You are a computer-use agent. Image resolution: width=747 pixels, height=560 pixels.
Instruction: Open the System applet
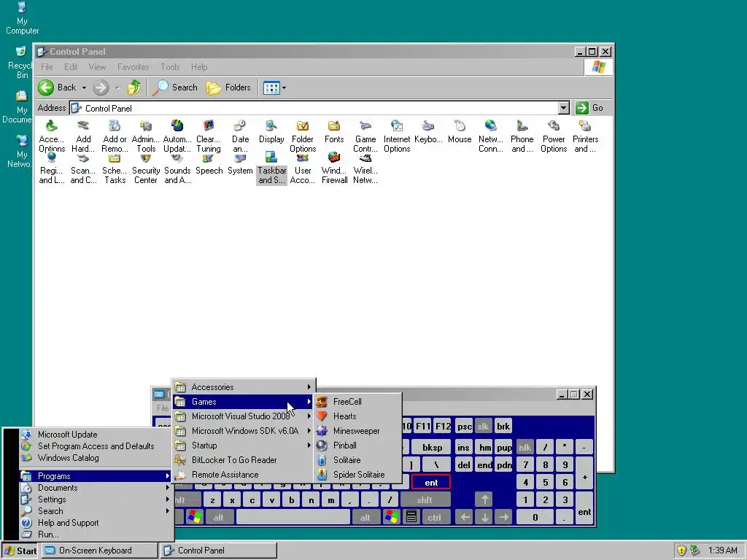[x=240, y=165]
